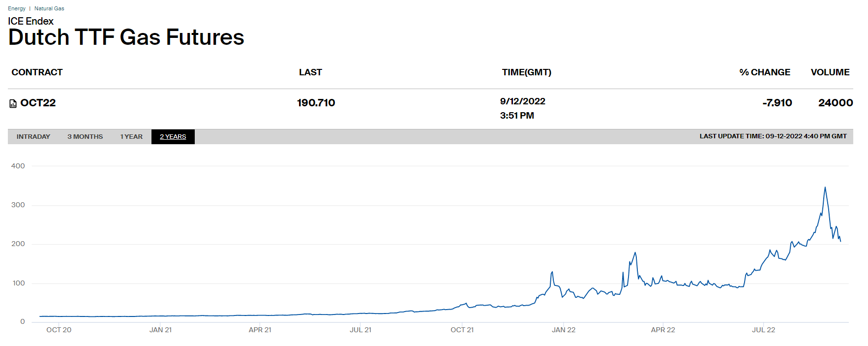Click the 24000 volume value

coord(835,103)
